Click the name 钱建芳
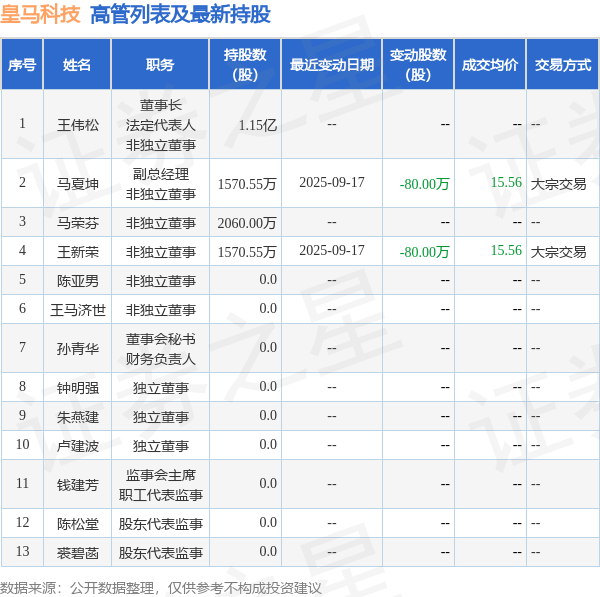This screenshot has height=597, width=600. coord(78,485)
